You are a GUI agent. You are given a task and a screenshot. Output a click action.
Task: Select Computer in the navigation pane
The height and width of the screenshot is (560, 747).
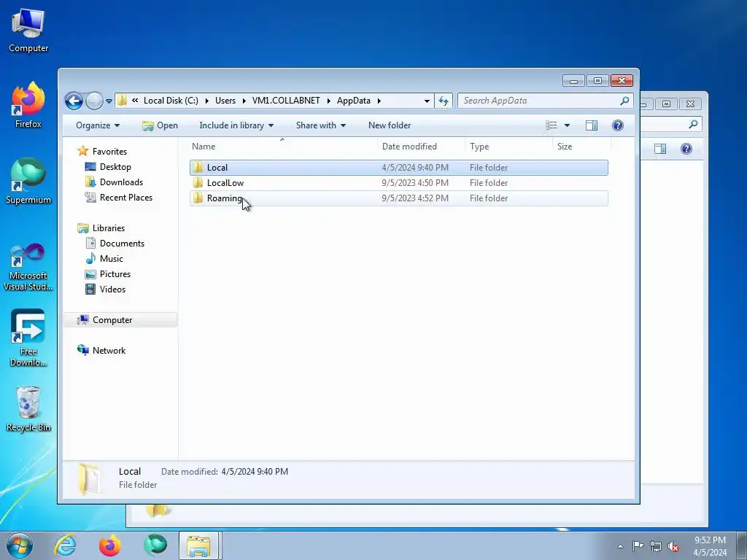tap(112, 320)
